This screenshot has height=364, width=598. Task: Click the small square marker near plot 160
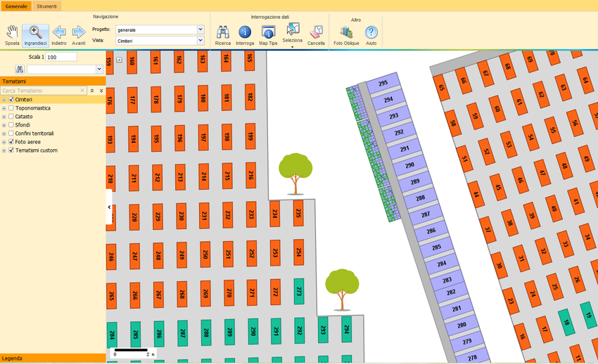[x=120, y=60]
